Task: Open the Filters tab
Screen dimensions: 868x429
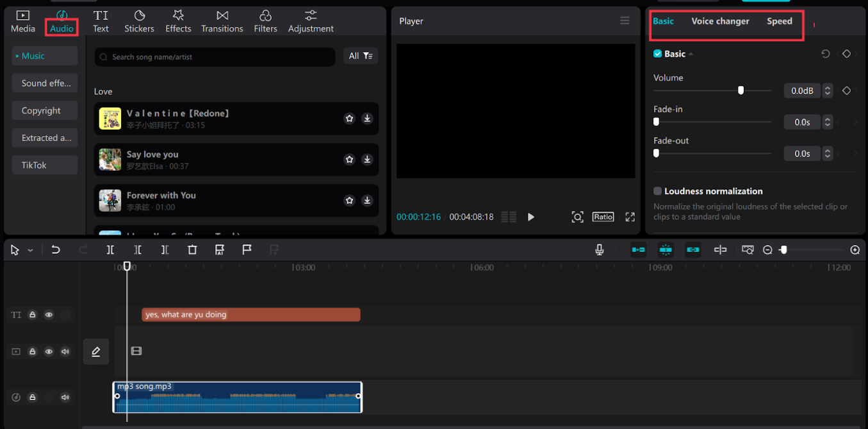Action: tap(265, 21)
